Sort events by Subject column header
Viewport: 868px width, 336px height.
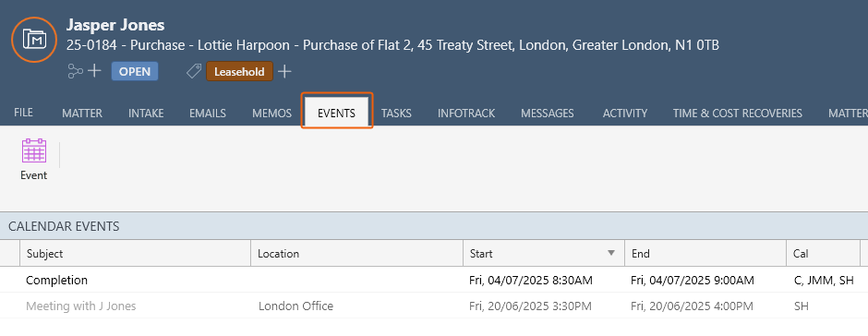click(135, 254)
